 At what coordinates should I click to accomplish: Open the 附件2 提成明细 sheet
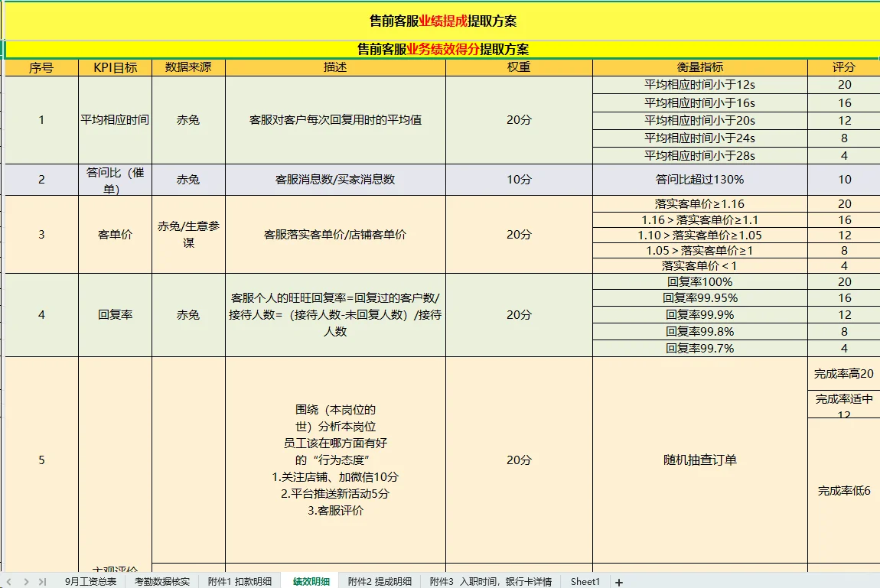tap(381, 580)
